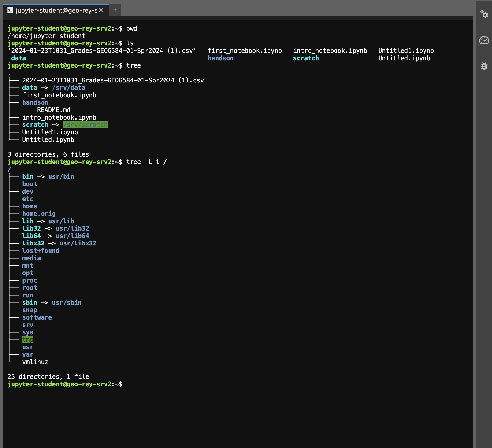
Task: Click the '25 directories, 1 file' summary line
Action: click(48, 377)
